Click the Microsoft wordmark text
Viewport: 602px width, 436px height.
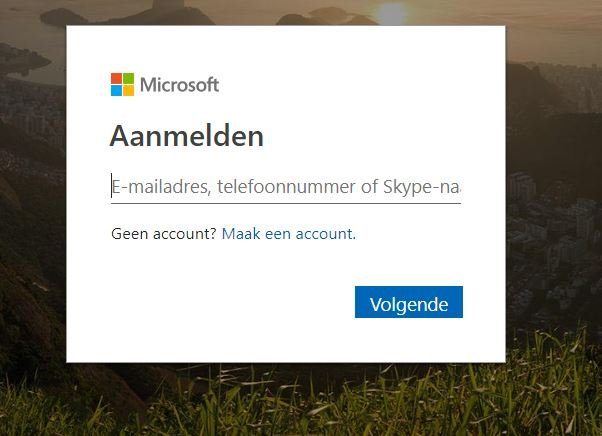(180, 84)
